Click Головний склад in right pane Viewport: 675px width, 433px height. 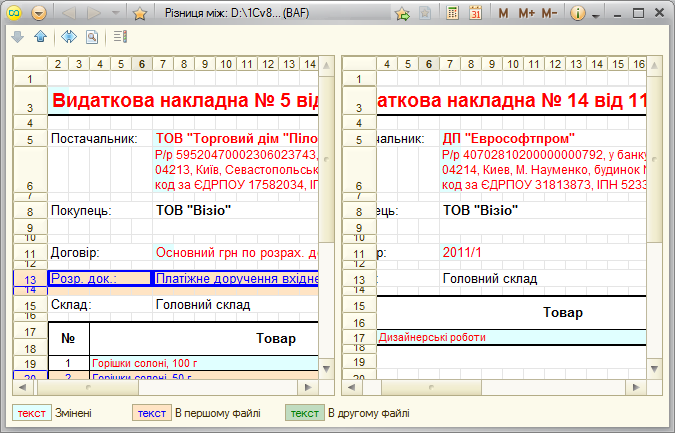pos(490,278)
